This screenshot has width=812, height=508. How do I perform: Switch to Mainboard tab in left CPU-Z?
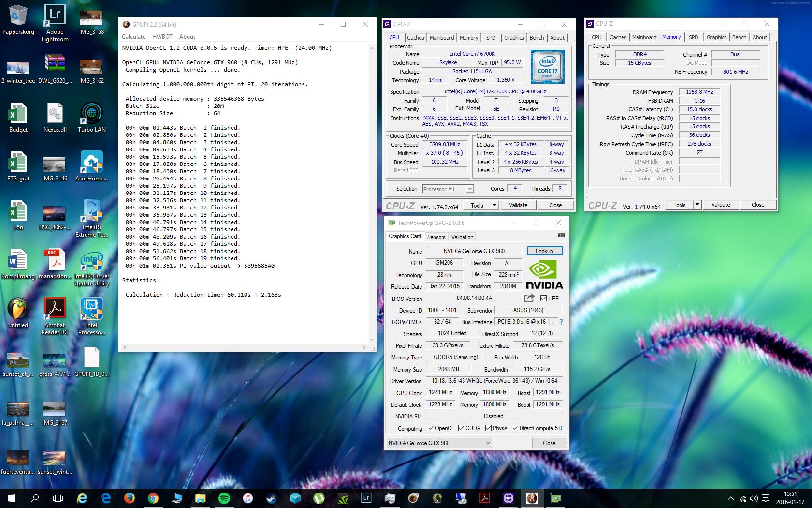click(442, 38)
